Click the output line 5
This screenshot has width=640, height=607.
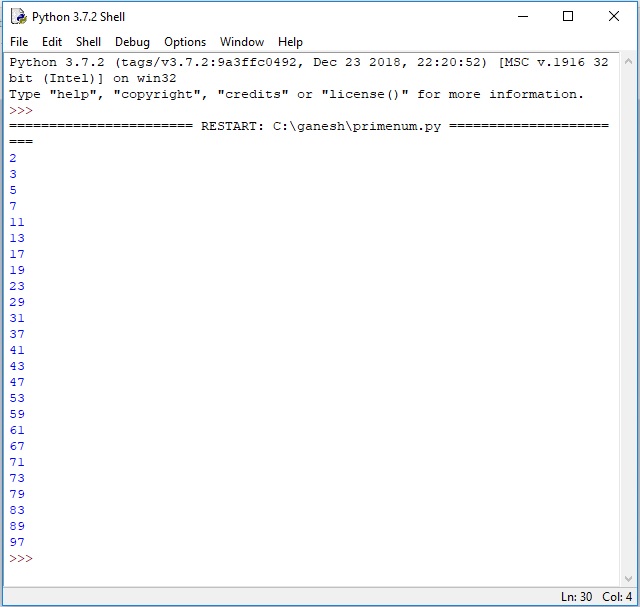coord(13,190)
